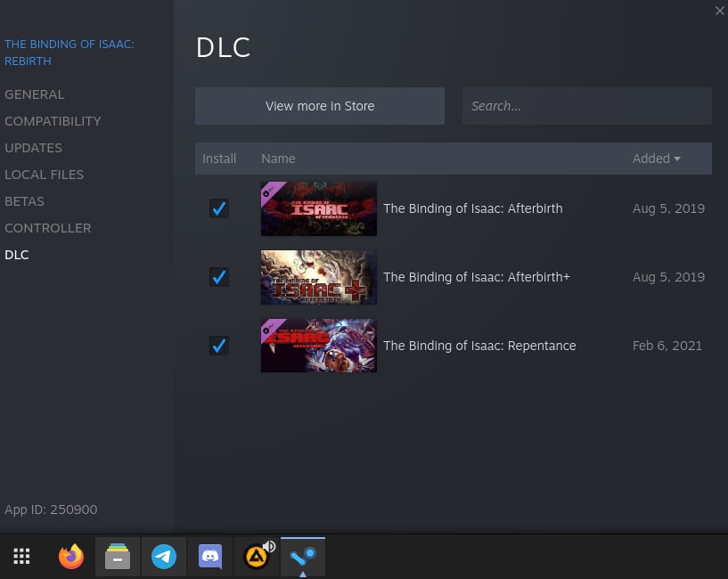This screenshot has height=579, width=728.
Task: Click the 'Feb 6, 2021' added date
Action: 667,346
